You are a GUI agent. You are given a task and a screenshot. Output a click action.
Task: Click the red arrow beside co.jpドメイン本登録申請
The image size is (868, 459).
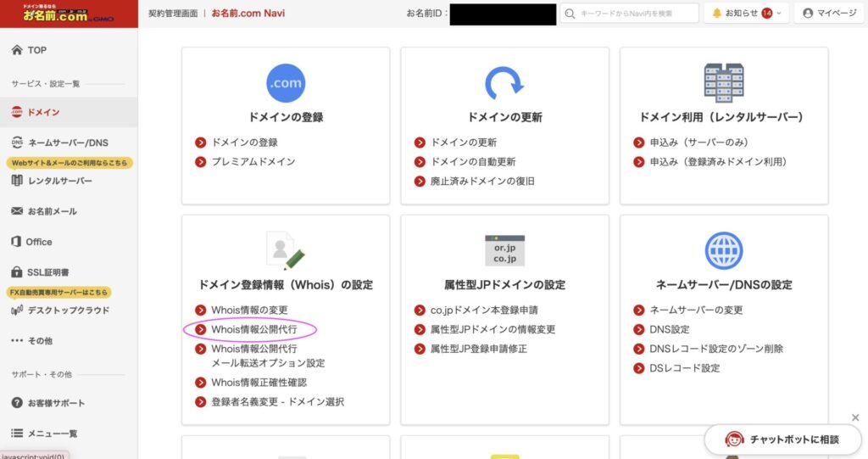pyautogui.click(x=420, y=310)
